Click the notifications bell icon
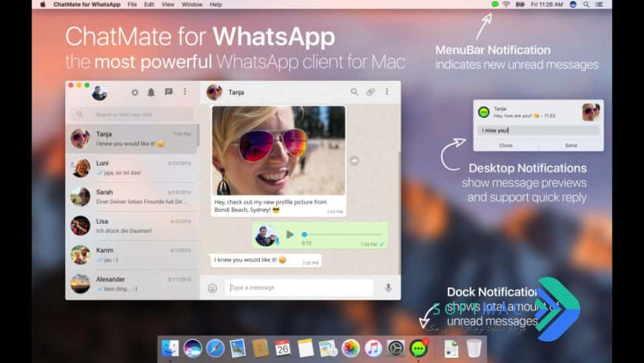The height and width of the screenshot is (363, 644). [151, 92]
